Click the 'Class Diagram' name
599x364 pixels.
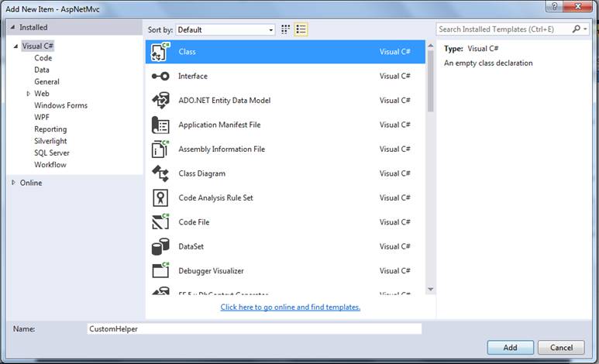coord(202,173)
